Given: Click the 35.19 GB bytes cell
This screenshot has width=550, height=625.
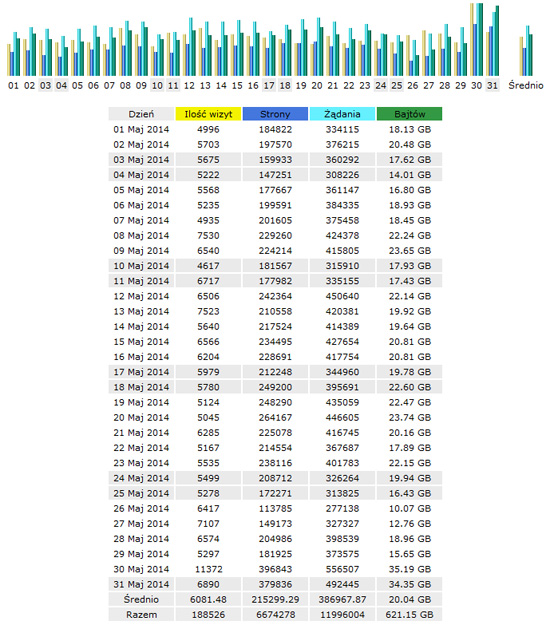Looking at the screenshot, I should click(x=410, y=569).
